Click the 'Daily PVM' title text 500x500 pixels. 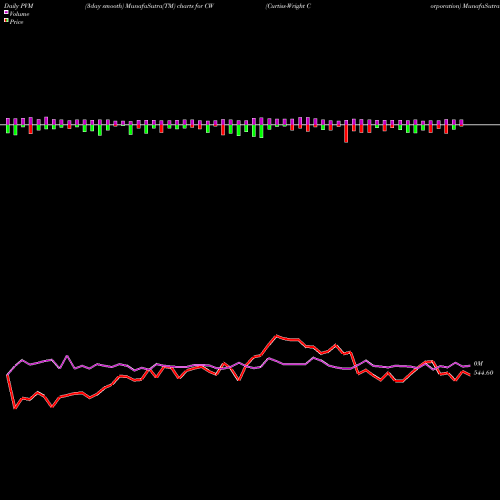(x=19, y=6)
